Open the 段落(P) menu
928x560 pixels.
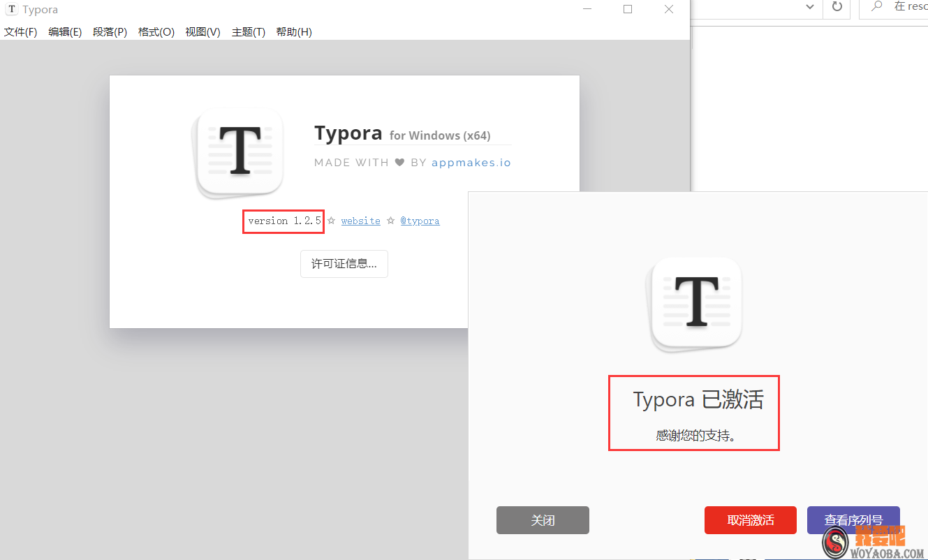[110, 32]
